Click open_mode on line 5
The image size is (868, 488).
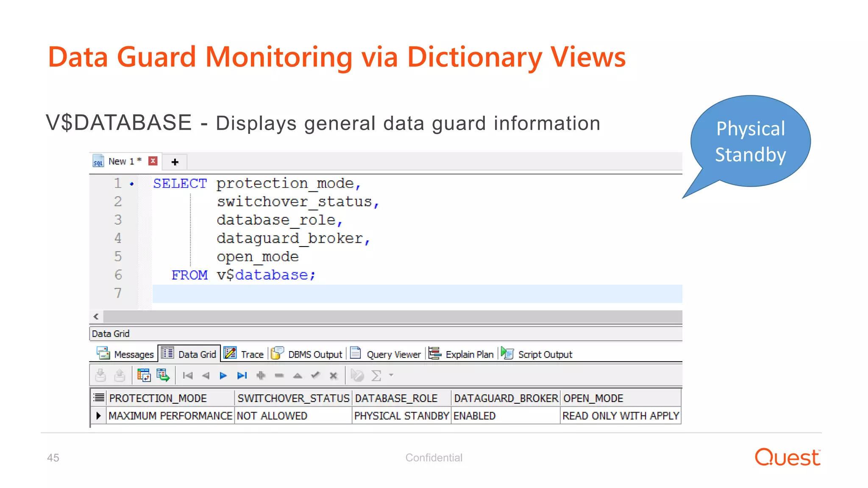[x=258, y=257]
